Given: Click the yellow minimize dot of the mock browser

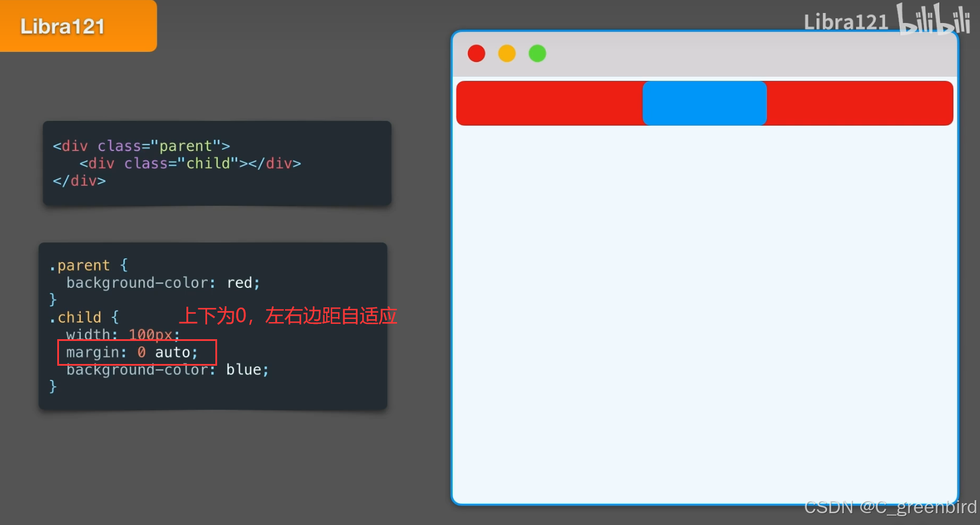Looking at the screenshot, I should [x=507, y=54].
